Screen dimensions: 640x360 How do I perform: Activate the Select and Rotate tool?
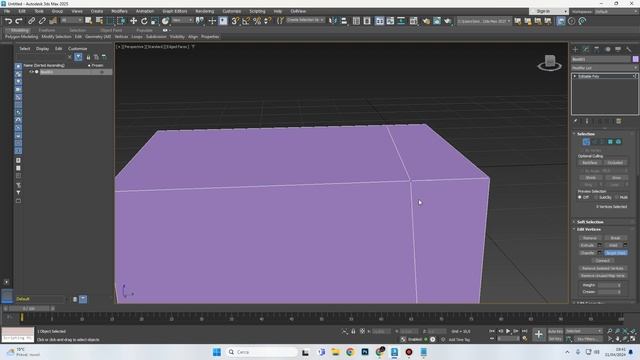coord(144,21)
